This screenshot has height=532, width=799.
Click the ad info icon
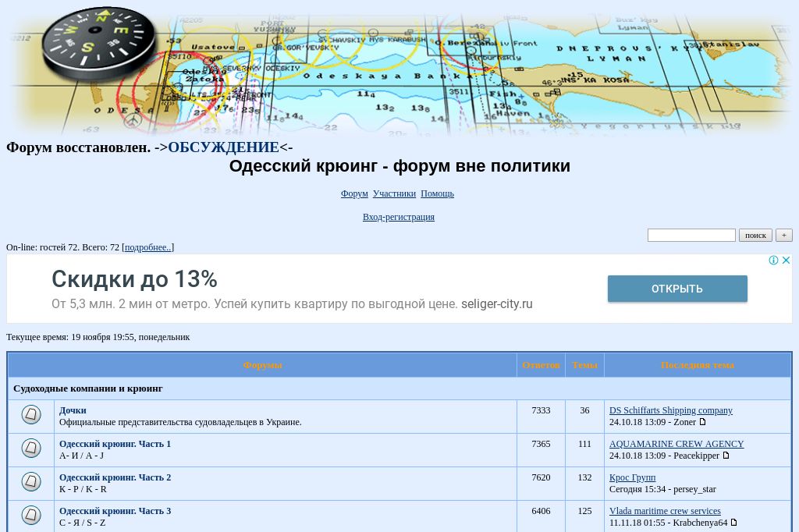pos(773,261)
